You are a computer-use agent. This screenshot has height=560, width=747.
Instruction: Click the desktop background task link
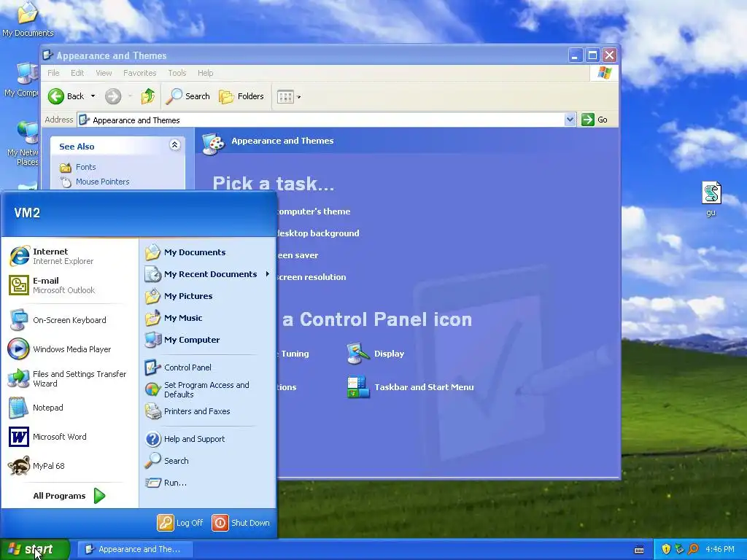click(318, 233)
